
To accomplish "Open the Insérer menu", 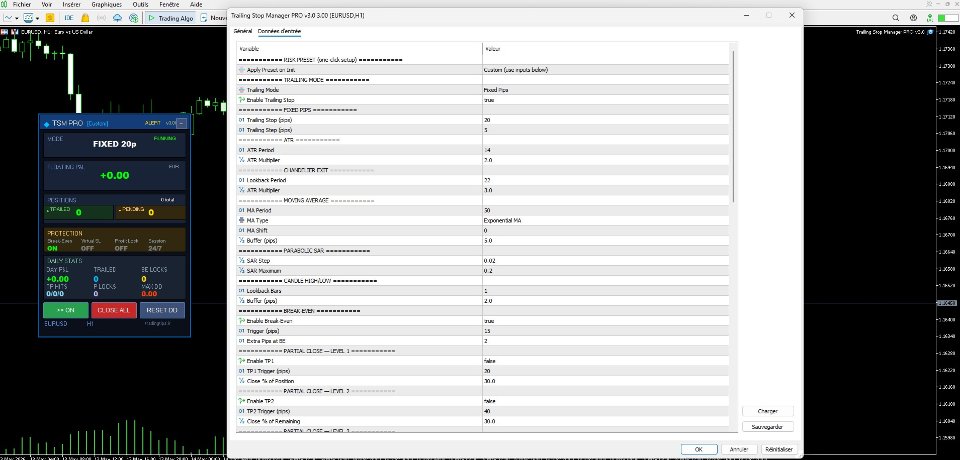I will point(71,4).
